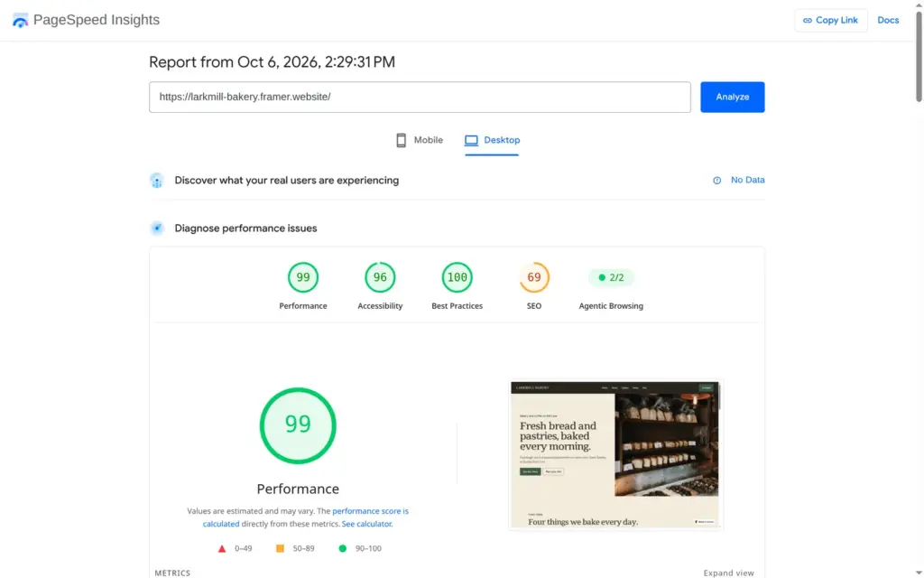This screenshot has width=924, height=578.
Task: Click the PageSpeed Insights title text
Action: click(96, 20)
